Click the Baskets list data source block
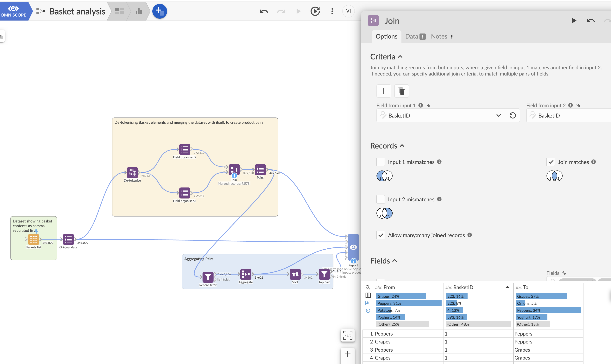 [x=33, y=239]
